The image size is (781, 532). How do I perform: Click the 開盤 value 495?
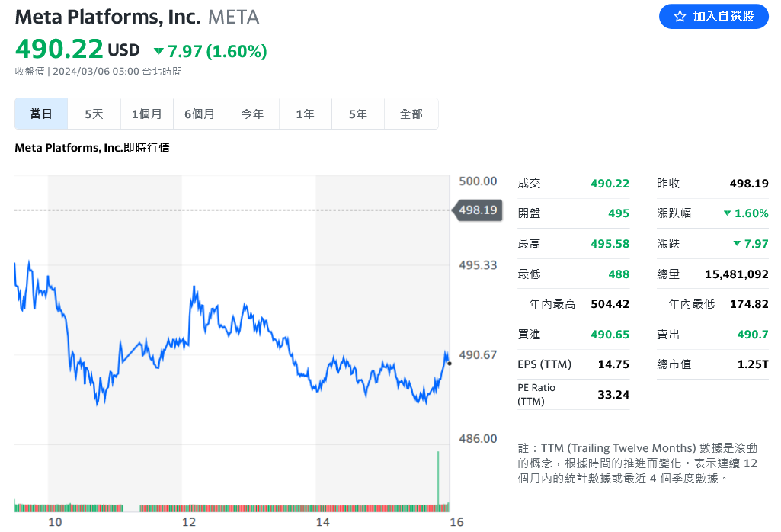pos(619,213)
